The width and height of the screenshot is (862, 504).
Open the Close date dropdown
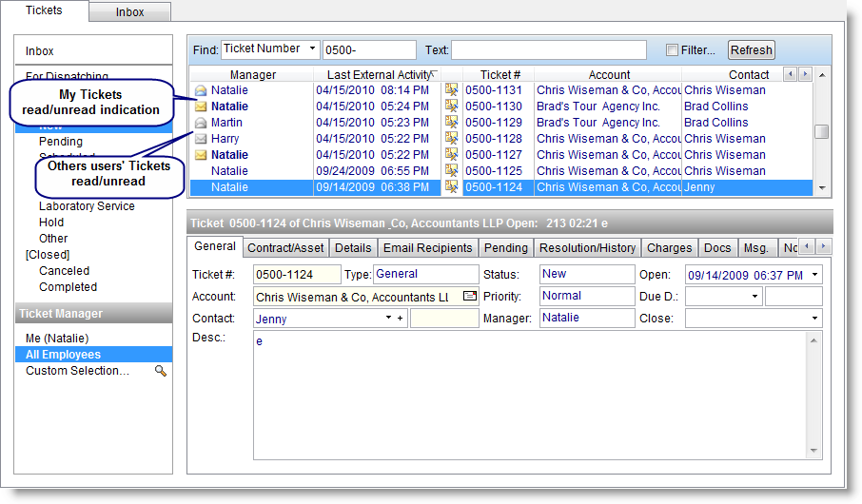tap(815, 319)
